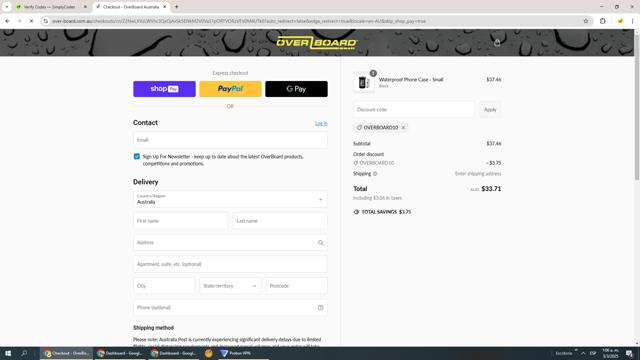Image resolution: width=640 pixels, height=360 pixels.
Task: Open a new browser tab
Action: coord(176,7)
